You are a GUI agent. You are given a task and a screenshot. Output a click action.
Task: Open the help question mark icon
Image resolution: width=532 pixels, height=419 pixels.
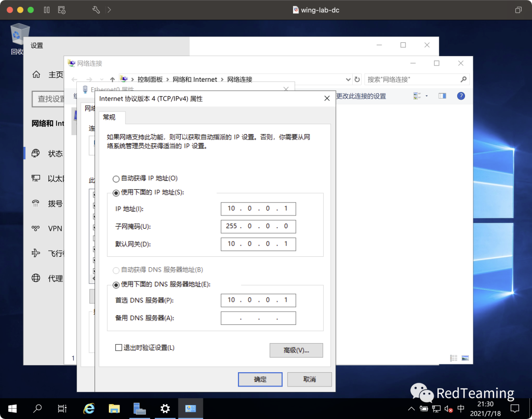tap(461, 96)
